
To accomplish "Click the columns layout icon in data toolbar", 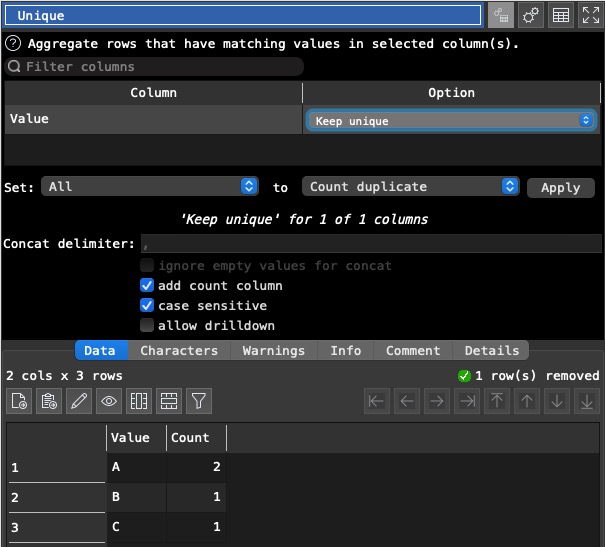I will click(139, 401).
